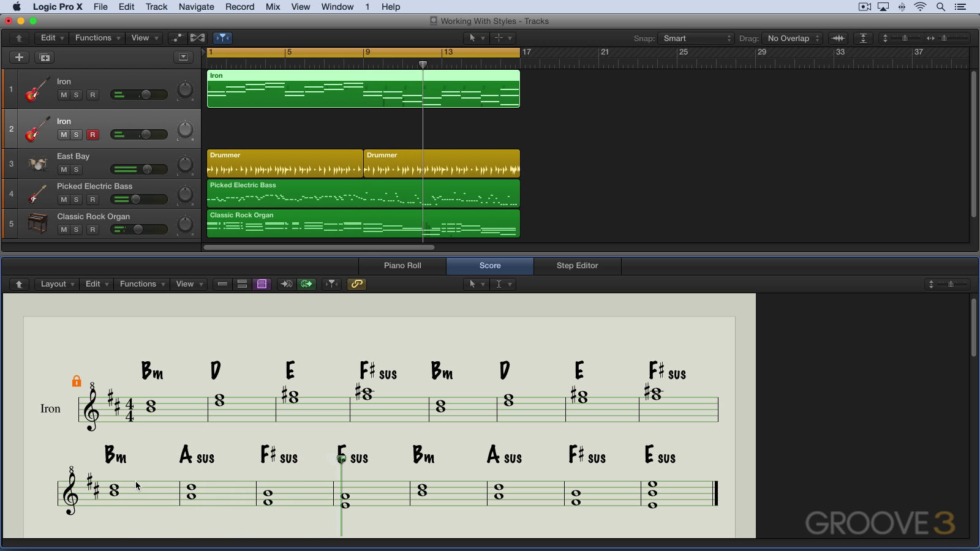Open the Tracks area pointer tool menu

click(x=476, y=38)
